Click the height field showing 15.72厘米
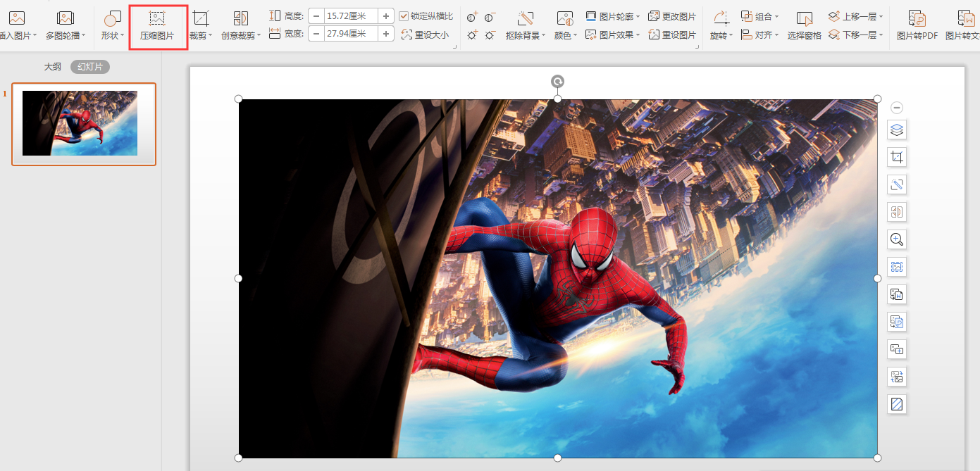This screenshot has width=980, height=471. click(x=351, y=15)
